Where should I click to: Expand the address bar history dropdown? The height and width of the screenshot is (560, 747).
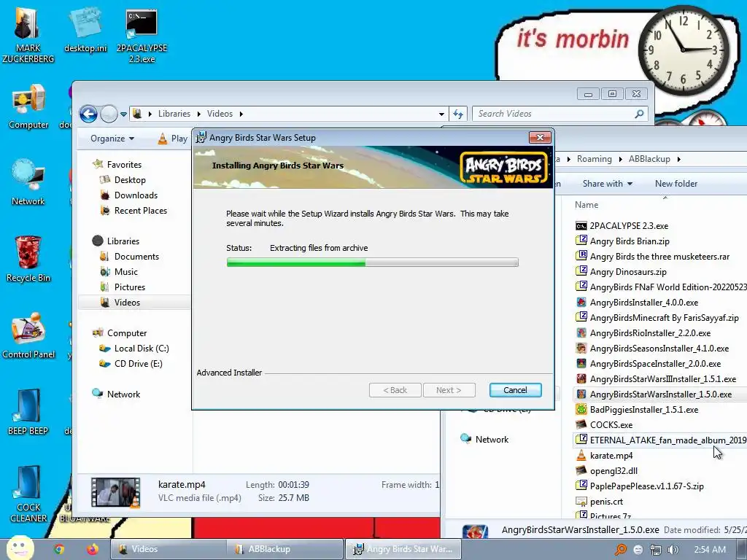441,114
